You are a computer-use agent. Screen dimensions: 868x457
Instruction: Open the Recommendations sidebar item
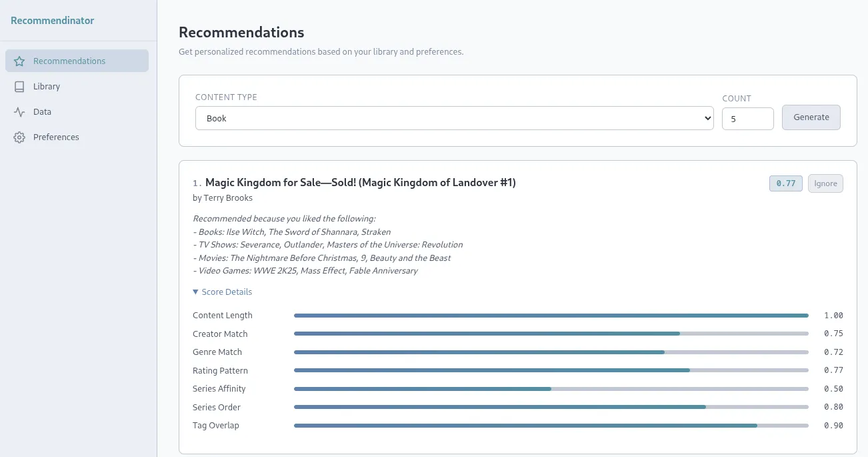[77, 61]
